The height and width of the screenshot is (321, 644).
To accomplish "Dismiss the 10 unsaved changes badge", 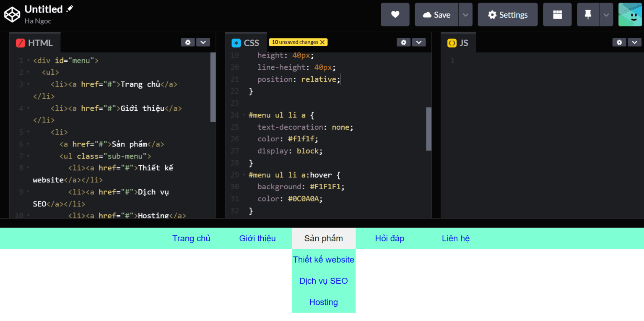I will pyautogui.click(x=322, y=42).
